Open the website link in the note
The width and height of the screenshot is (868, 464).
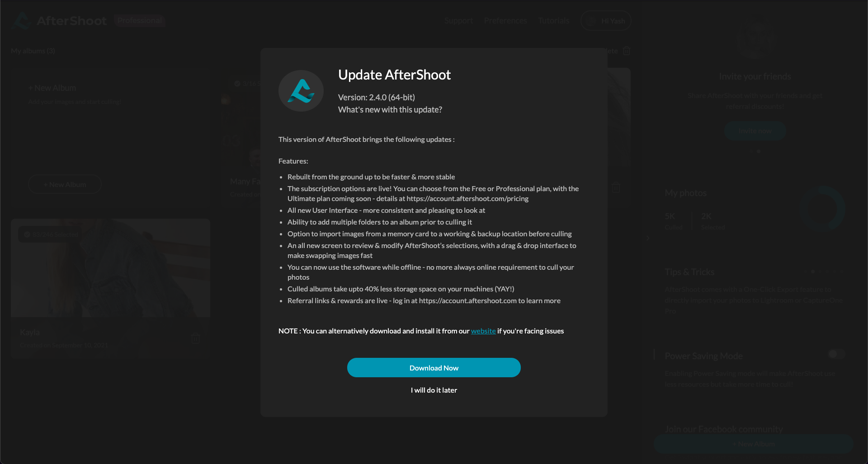pyautogui.click(x=483, y=331)
